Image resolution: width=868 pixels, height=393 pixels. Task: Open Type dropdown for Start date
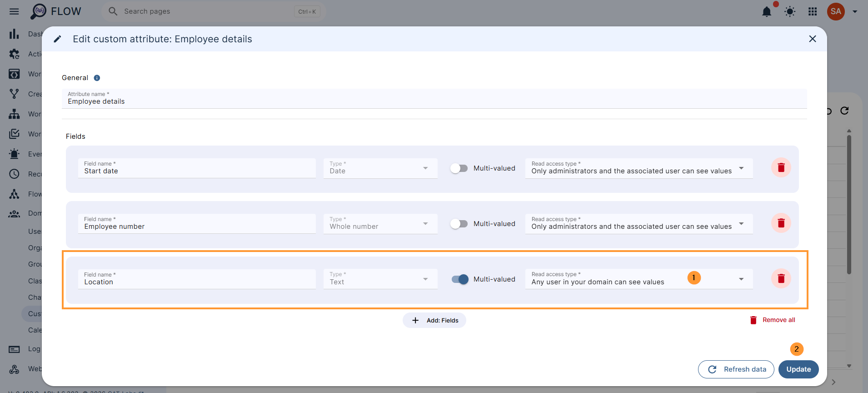click(380, 168)
